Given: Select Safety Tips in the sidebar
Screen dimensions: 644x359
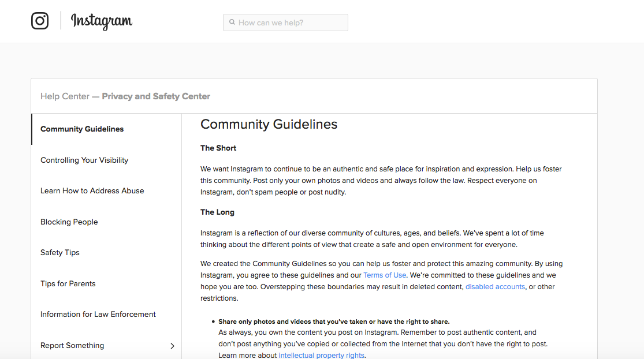Looking at the screenshot, I should [106, 253].
